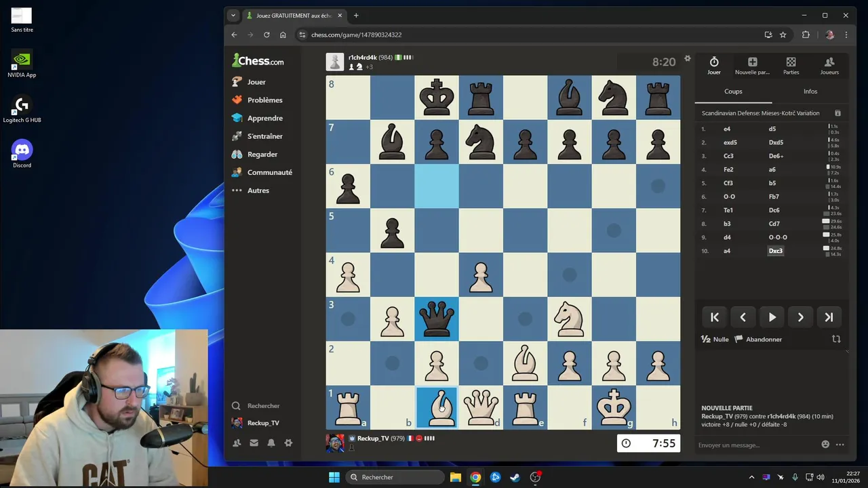The height and width of the screenshot is (488, 868).
Task: Open opponent r1ch4rd4k's profile name
Action: pyautogui.click(x=362, y=58)
